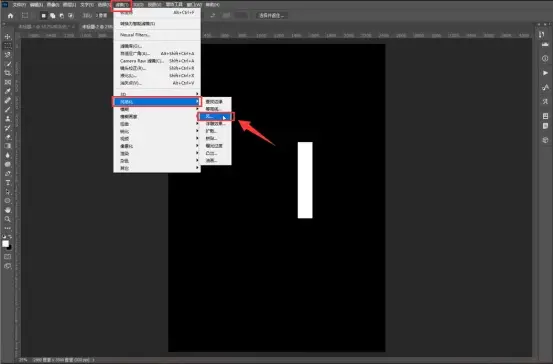Open the 编辑 (Edit) menu
553x364 pixels.
[36, 5]
